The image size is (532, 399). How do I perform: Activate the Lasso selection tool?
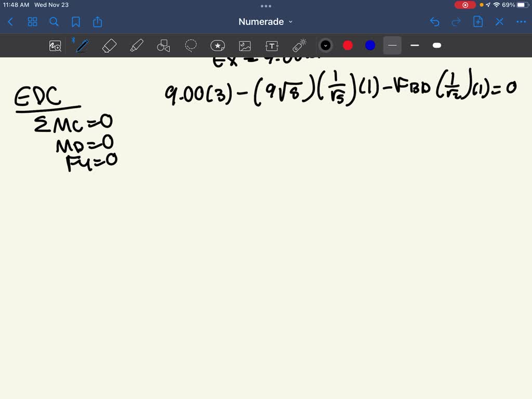191,45
